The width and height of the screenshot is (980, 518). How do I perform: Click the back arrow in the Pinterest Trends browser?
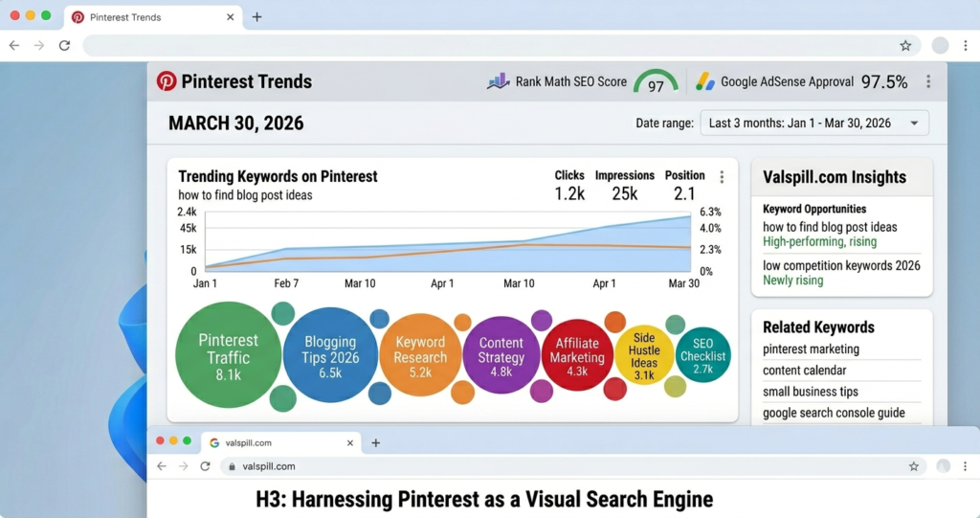click(14, 46)
